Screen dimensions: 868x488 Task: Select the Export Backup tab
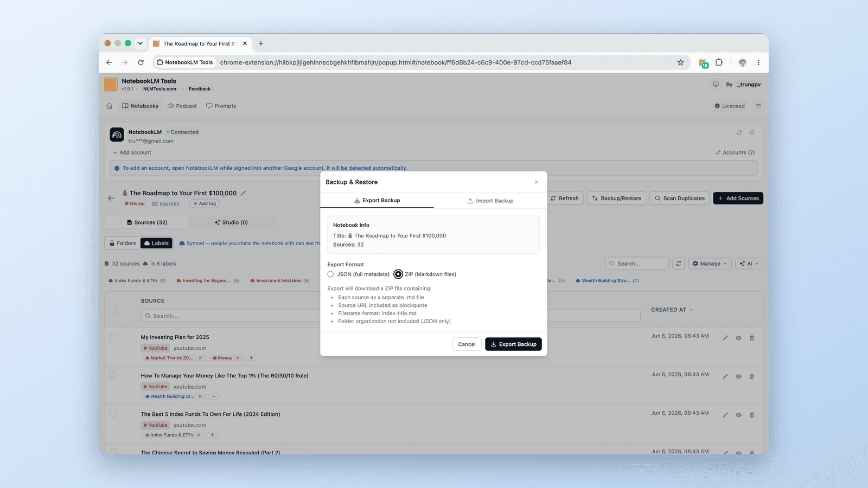[377, 201]
